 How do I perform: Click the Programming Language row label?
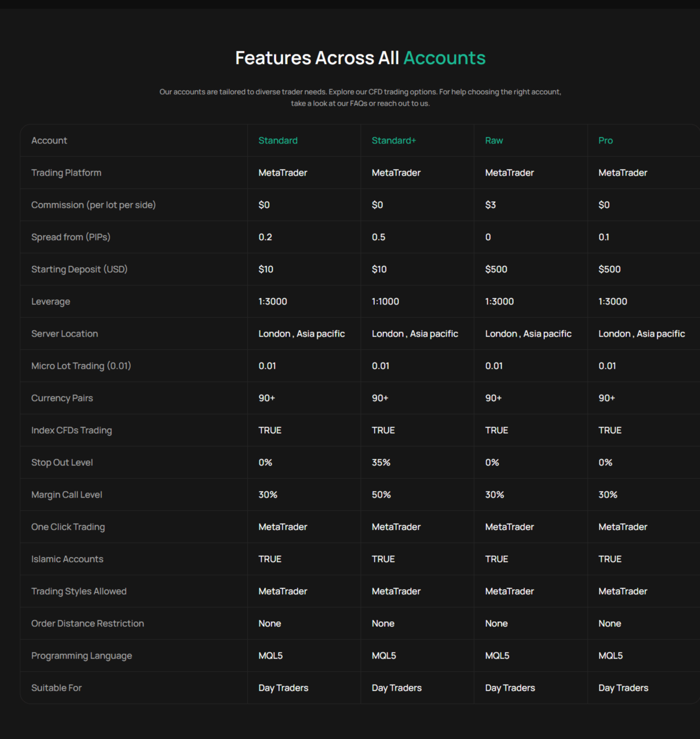tap(82, 655)
